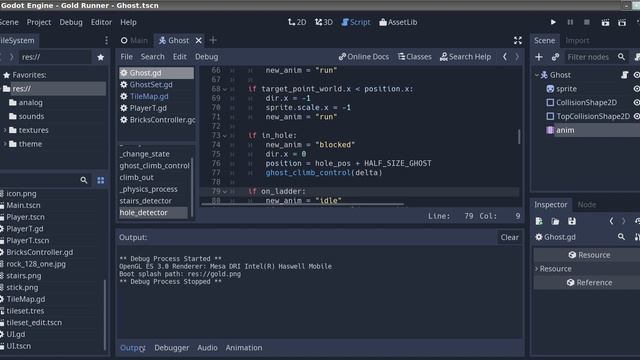Go to next edited script

[517, 57]
